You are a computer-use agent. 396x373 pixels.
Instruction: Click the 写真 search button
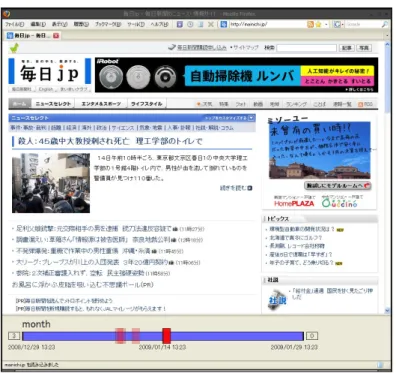[x=364, y=48]
